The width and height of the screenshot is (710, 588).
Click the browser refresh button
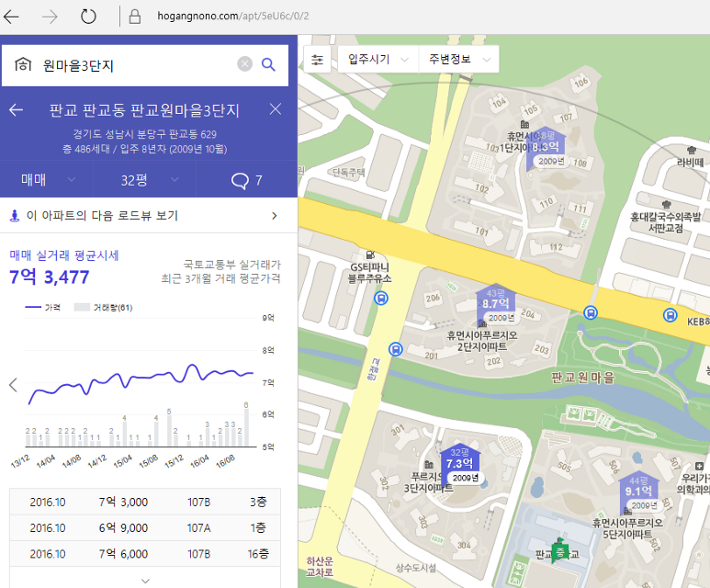pyautogui.click(x=88, y=17)
